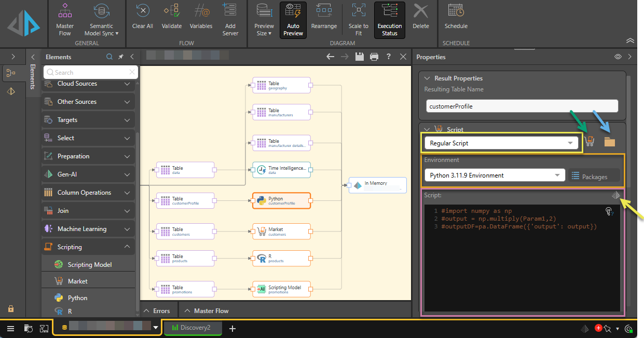Switch to the Discovery2 tab
Screen dimensions: 644x338
[x=193, y=328]
